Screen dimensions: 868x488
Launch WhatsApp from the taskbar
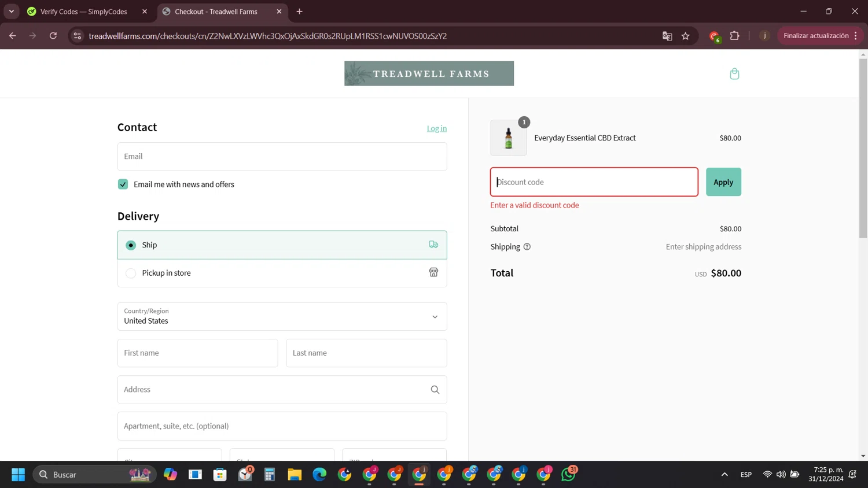569,474
